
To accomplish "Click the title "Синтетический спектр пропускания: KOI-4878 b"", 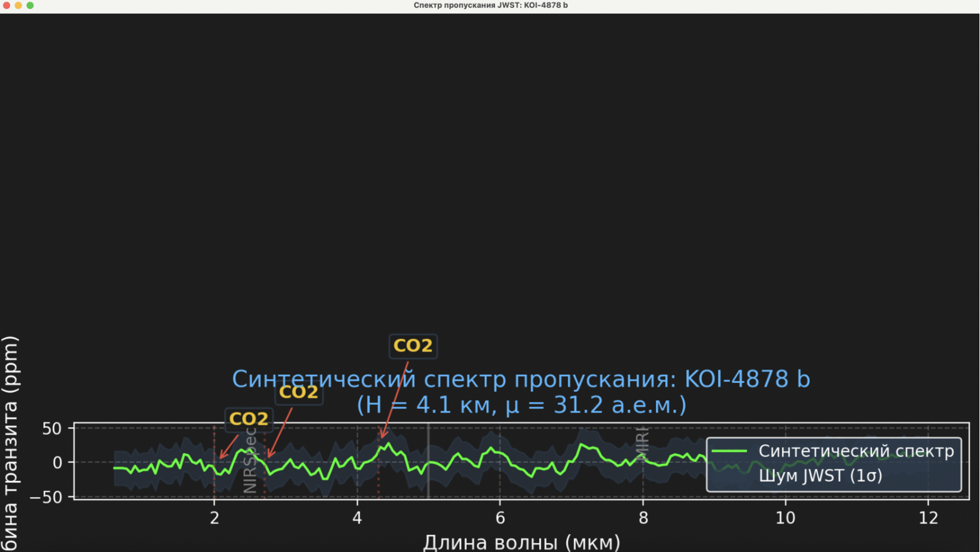I will click(521, 378).
